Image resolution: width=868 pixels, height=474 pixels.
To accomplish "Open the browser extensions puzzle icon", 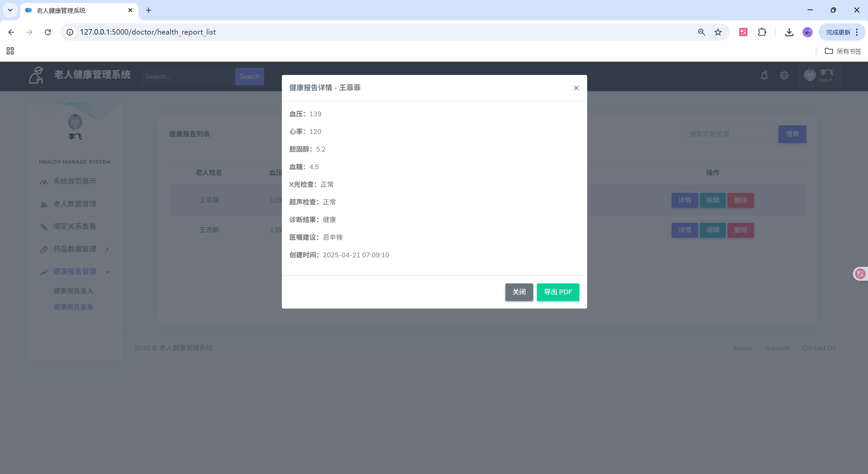I will (762, 32).
